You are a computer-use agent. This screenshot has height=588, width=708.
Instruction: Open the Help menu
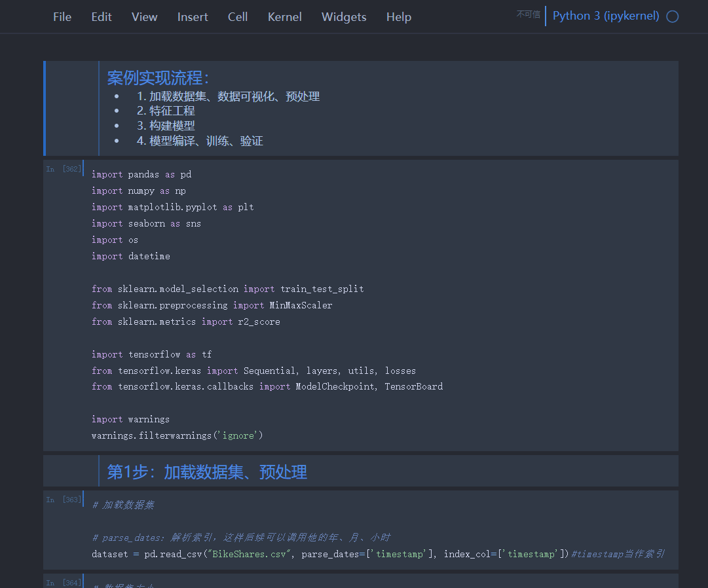coord(399,16)
